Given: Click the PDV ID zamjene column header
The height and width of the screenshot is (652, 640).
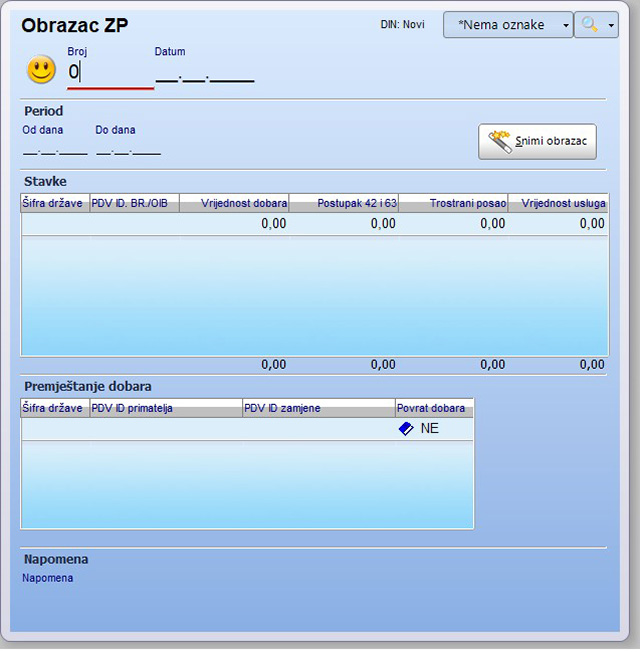Looking at the screenshot, I should (x=319, y=408).
